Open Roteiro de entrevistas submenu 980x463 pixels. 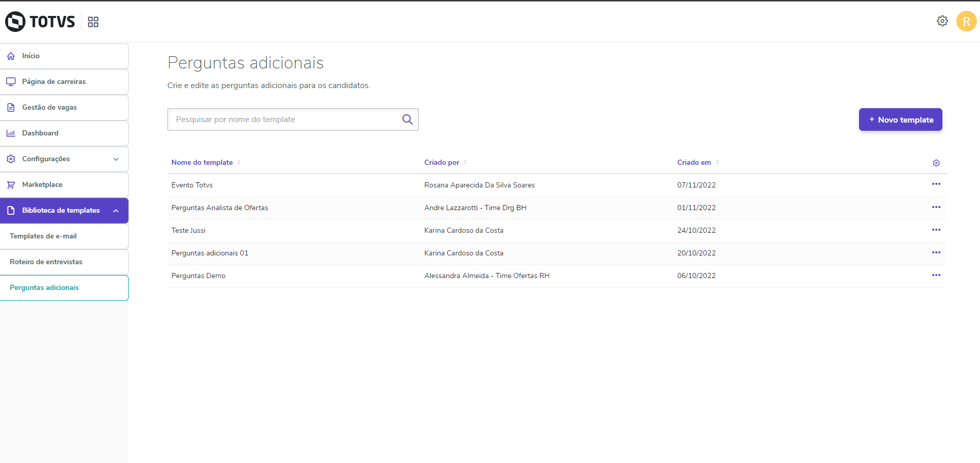pyautogui.click(x=64, y=262)
